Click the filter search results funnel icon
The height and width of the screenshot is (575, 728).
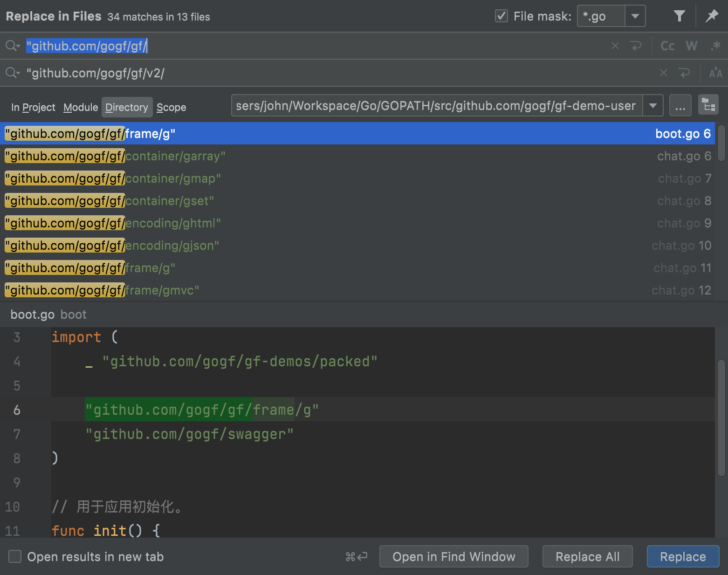(x=679, y=16)
